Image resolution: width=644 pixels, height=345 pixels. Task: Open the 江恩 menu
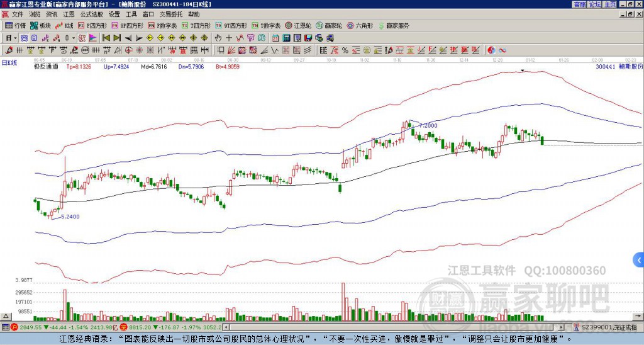click(69, 14)
